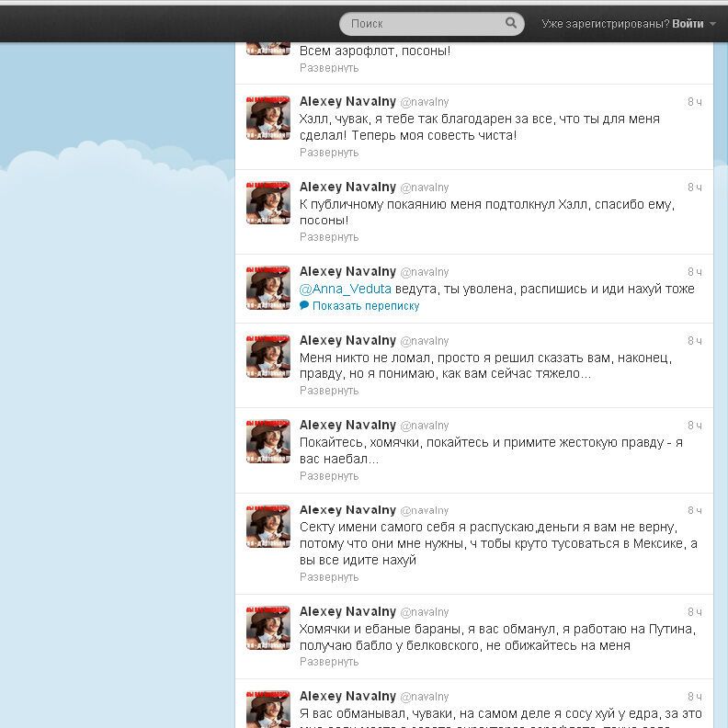This screenshot has width=728, height=728.
Task: Open the avatar next to the @Anna_Veduta reply
Action: [268, 288]
